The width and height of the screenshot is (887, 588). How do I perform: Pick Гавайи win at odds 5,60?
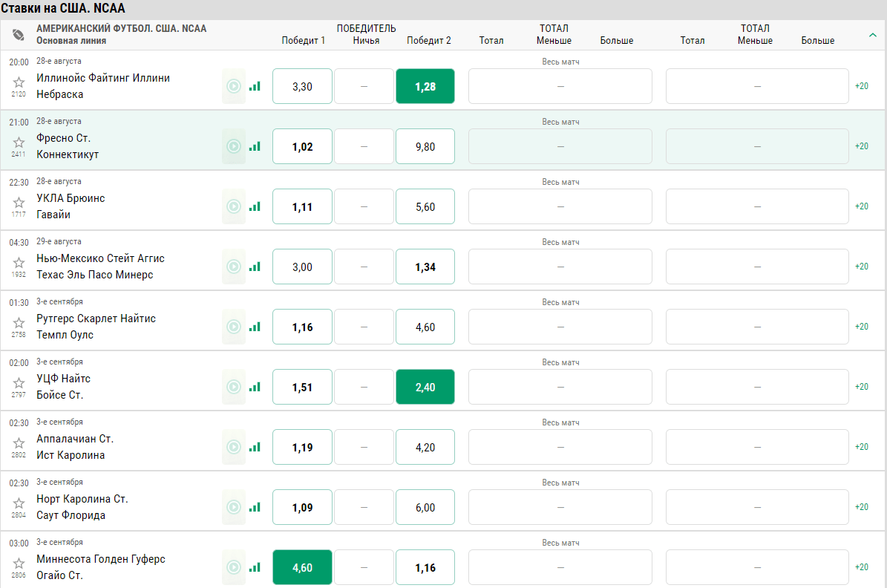pyautogui.click(x=425, y=206)
